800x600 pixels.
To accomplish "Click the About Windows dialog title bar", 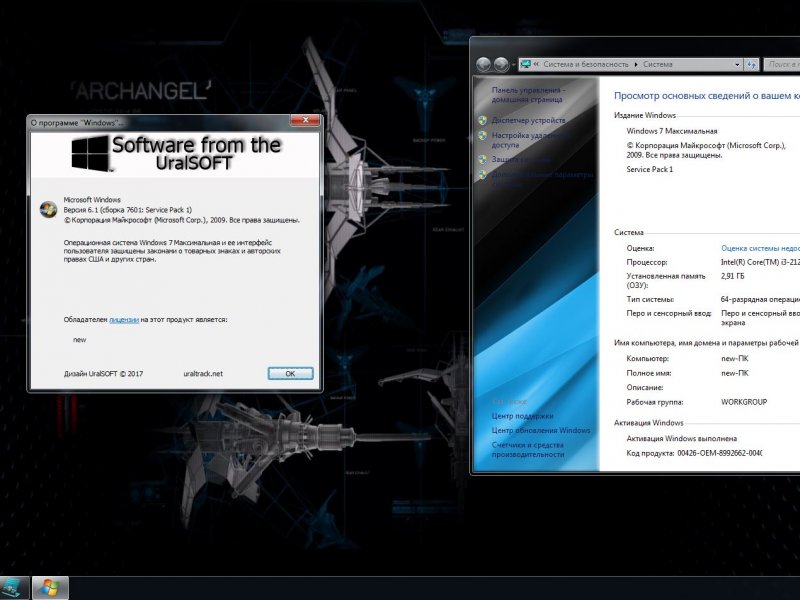I will [158, 122].
